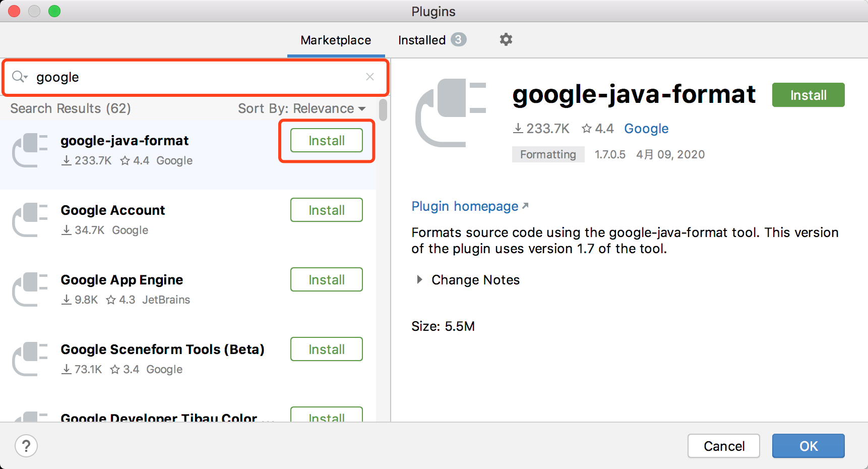Open the plugins settings gear menu
Screen dimensions: 868x469
tap(506, 39)
